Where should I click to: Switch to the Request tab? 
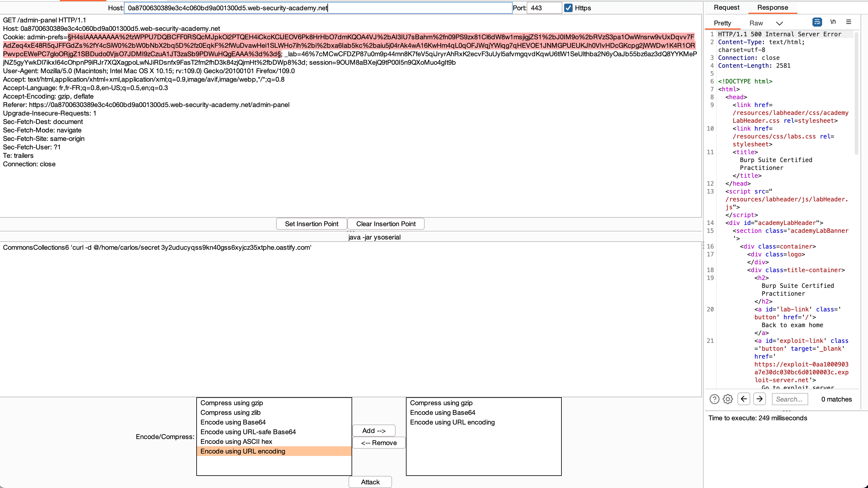(726, 8)
